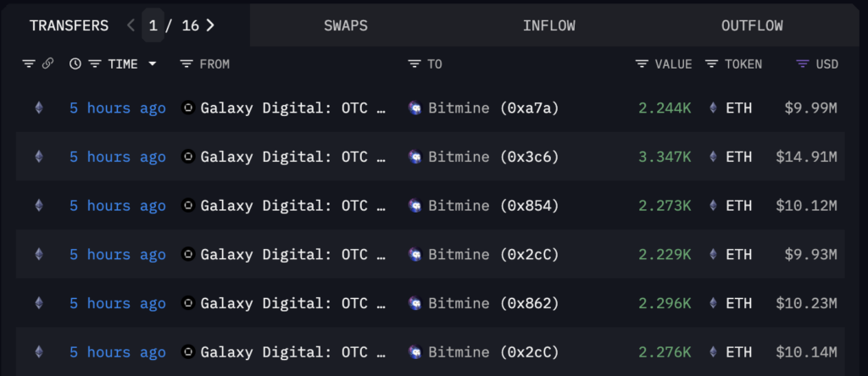Image resolution: width=868 pixels, height=376 pixels.
Task: Click Ethereum chain icon in first row
Action: point(39,108)
